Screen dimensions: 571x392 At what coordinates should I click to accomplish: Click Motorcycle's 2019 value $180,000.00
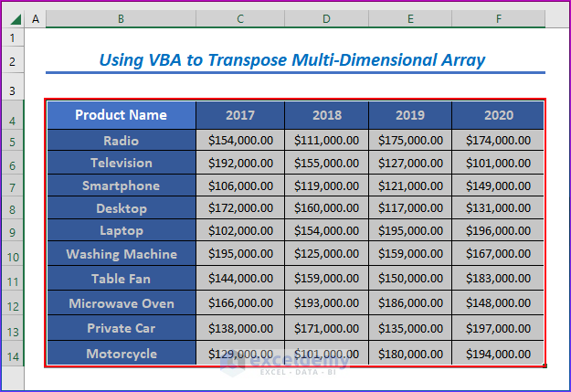click(x=410, y=354)
